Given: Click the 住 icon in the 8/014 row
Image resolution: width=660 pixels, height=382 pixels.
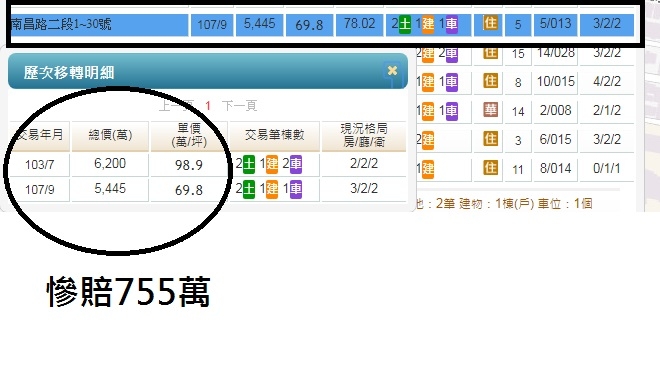Looking at the screenshot, I should (490, 168).
